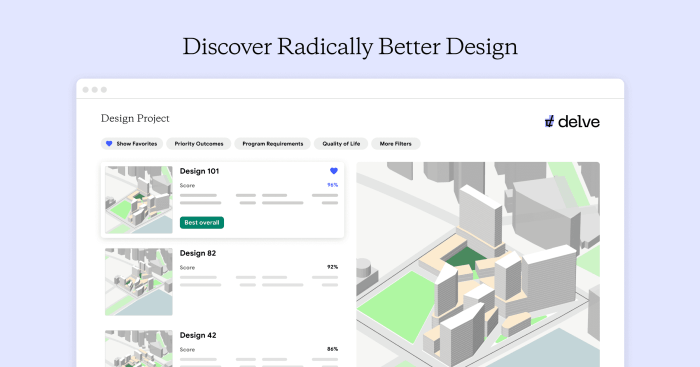700x367 pixels.
Task: Open the Design 82 thumbnail
Action: (x=139, y=282)
